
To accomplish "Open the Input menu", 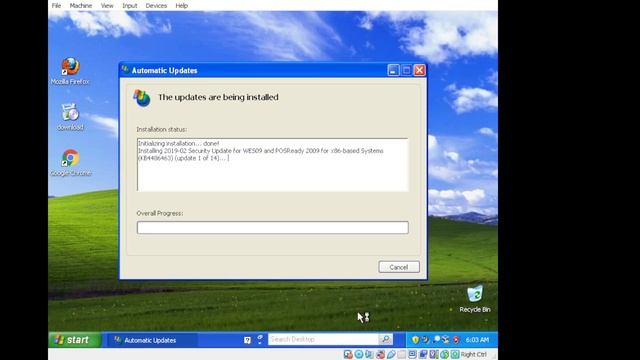I will pos(130,5).
